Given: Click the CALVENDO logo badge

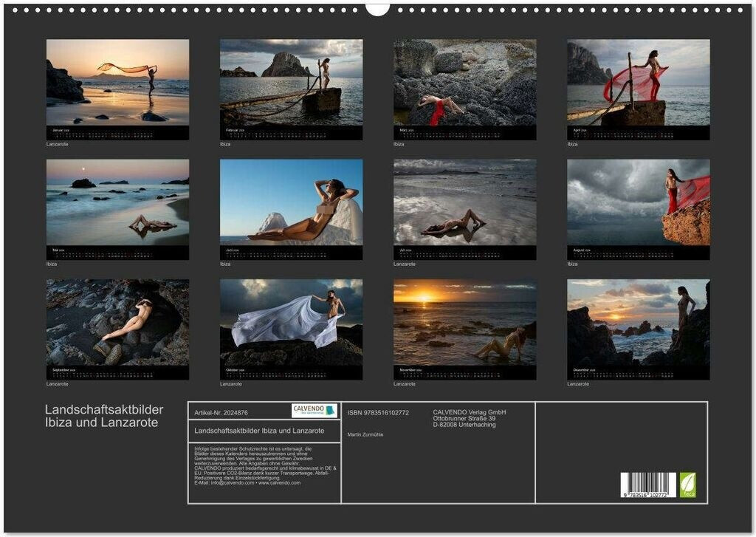Looking at the screenshot, I should [314, 411].
